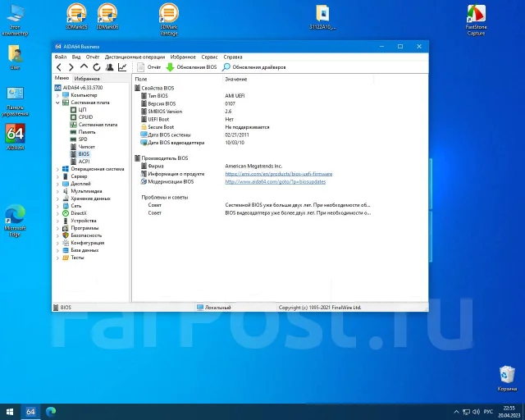Open Панель управления desktop icon
Screen dimensions: 525x420
pyautogui.click(x=15, y=102)
